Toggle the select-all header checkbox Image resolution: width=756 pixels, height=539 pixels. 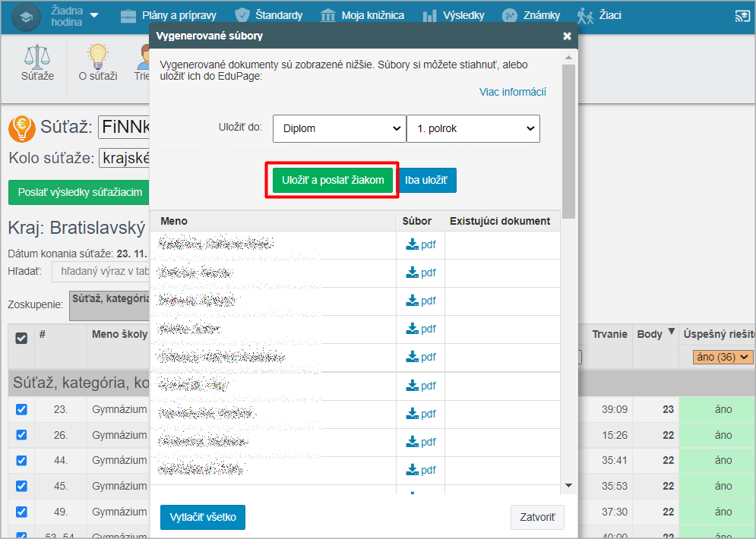(21, 338)
